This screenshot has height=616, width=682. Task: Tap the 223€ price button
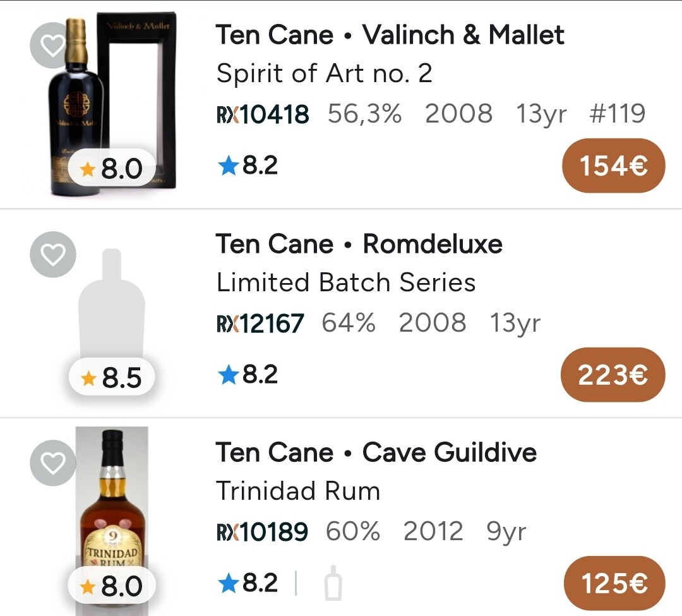(613, 375)
